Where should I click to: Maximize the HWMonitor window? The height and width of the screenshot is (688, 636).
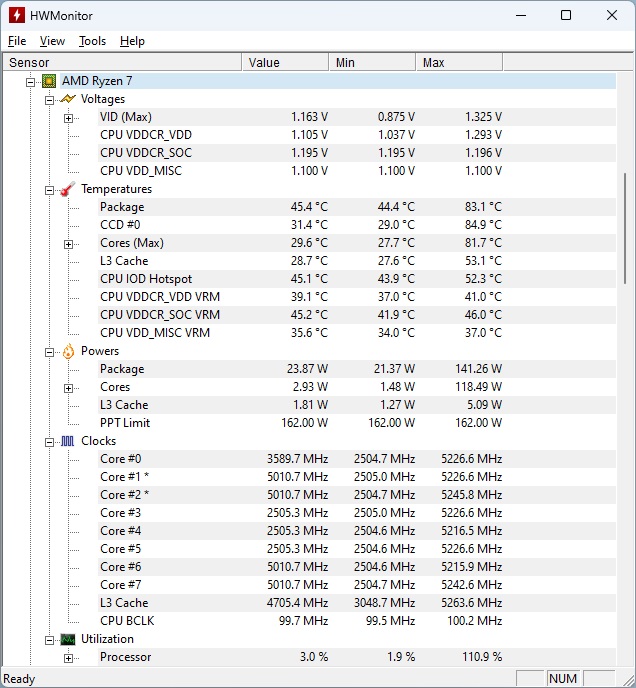coord(566,15)
